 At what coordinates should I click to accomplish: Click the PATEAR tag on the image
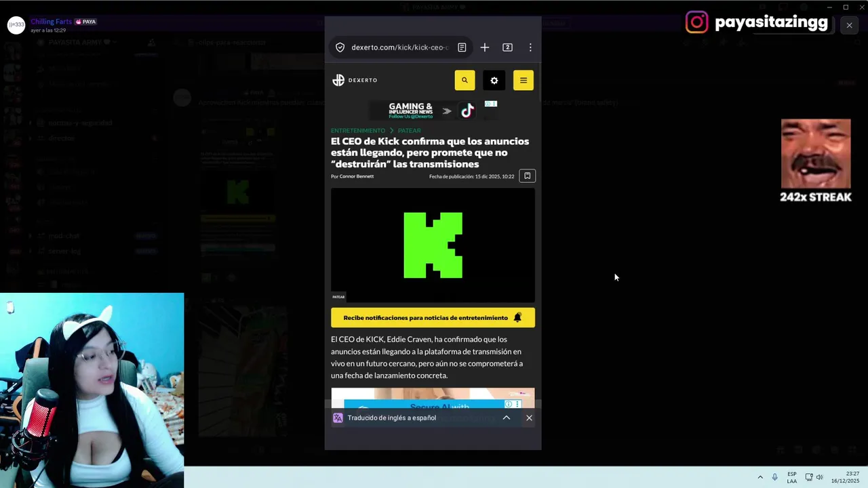(x=338, y=297)
